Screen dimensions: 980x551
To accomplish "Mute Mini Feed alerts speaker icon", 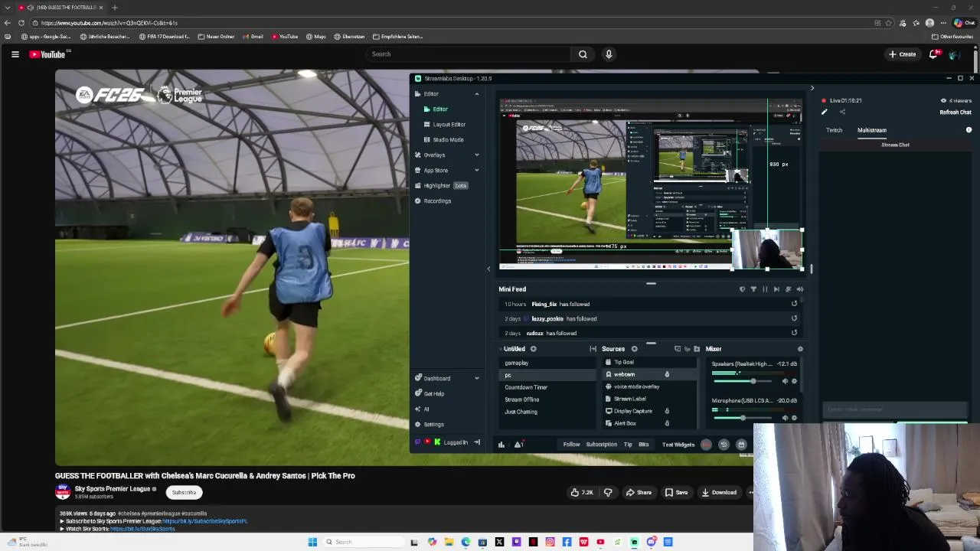I will pos(800,289).
